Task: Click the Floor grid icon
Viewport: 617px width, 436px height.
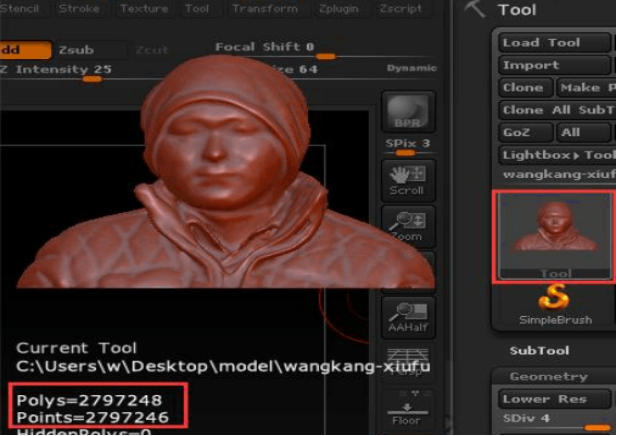Action: pos(407,412)
